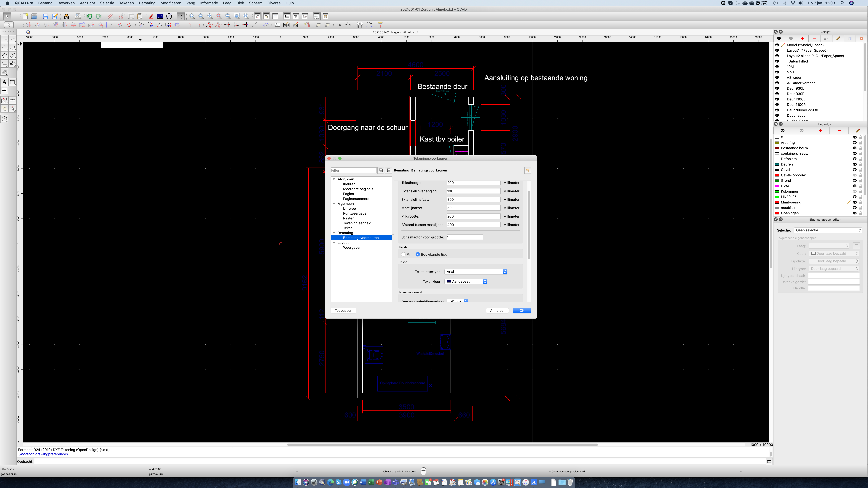Viewport: 868px width, 488px height.
Task: Select the Dimension tool icon
Action: (12, 82)
